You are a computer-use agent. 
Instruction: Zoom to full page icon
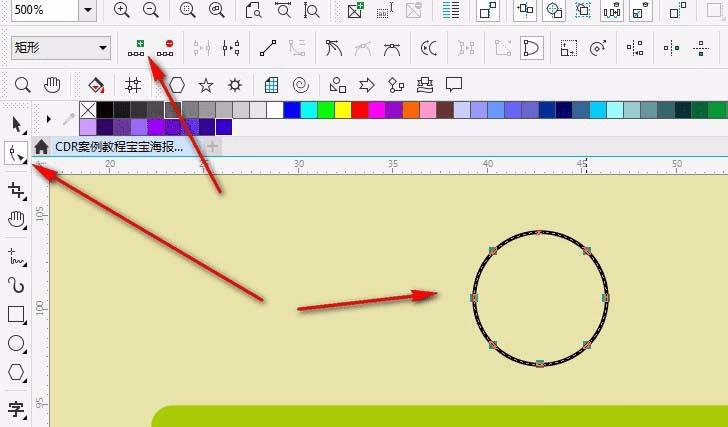(x=254, y=10)
